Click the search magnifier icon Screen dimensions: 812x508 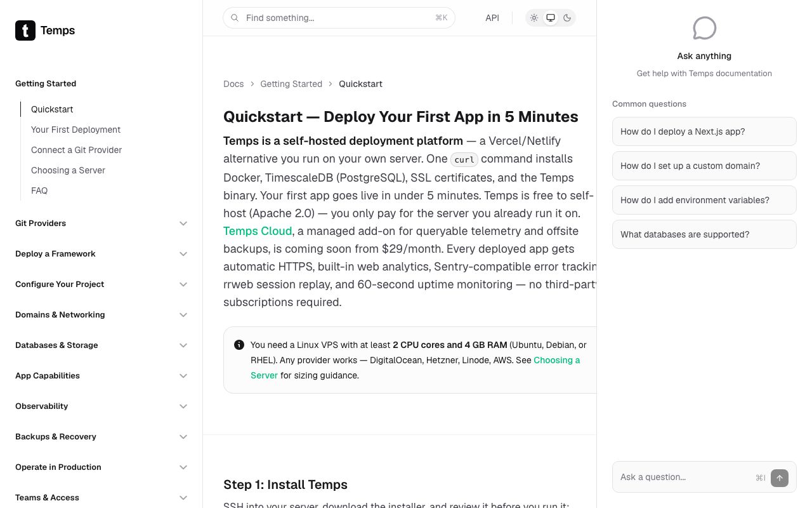click(235, 18)
